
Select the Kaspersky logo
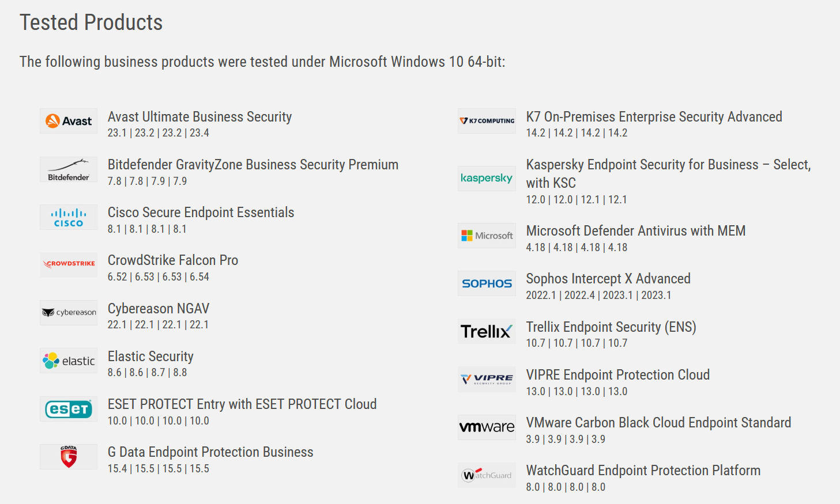click(487, 179)
